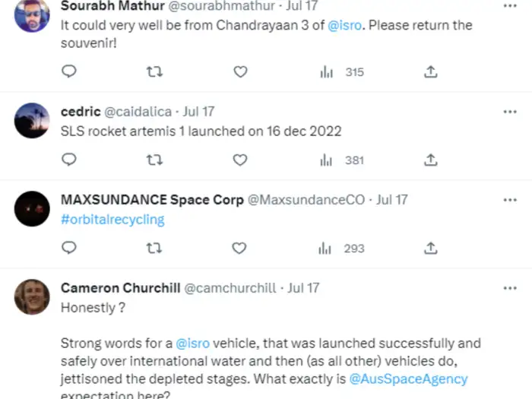Retweet the MAXSUNDANCE orbitalrecycling tweet
532x399 pixels.
click(x=154, y=249)
